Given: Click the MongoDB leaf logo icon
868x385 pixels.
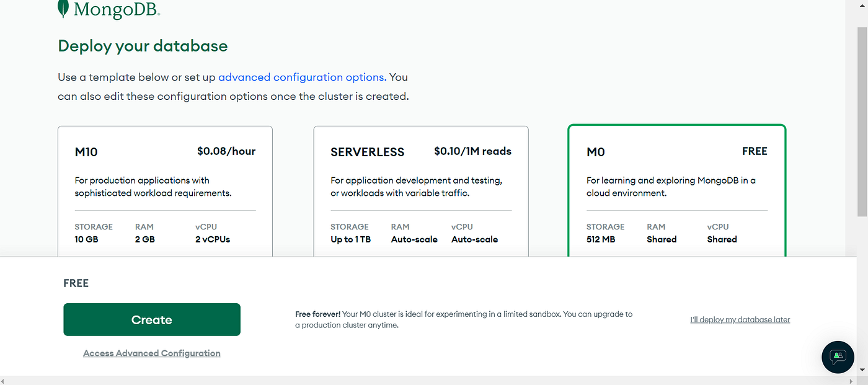Looking at the screenshot, I should [x=63, y=8].
